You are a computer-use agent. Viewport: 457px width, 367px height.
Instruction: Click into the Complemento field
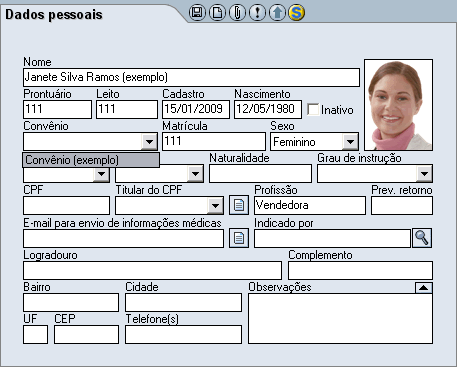pyautogui.click(x=360, y=270)
